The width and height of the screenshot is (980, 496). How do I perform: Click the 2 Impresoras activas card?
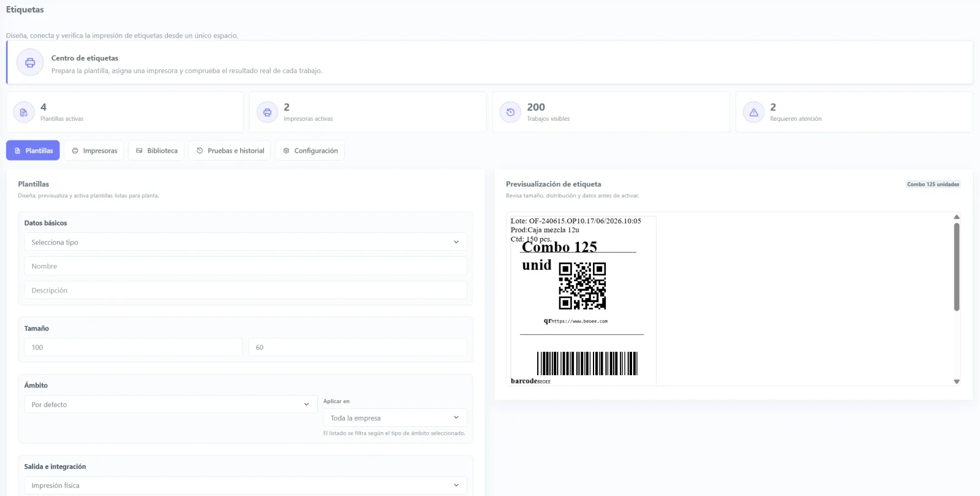tap(368, 112)
